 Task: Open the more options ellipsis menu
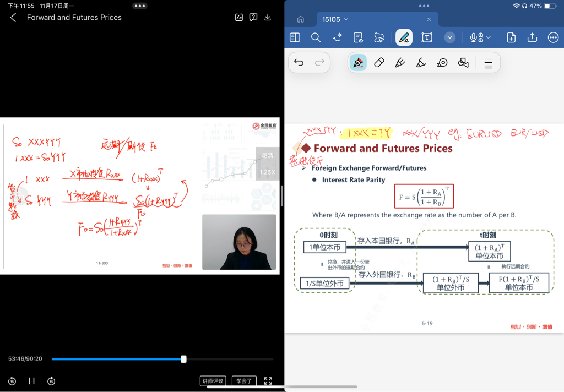click(553, 37)
